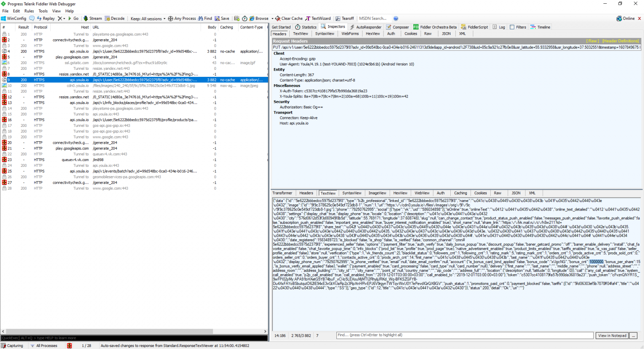Select response ImageView tab
This screenshot has width=644, height=349.
[x=377, y=193]
